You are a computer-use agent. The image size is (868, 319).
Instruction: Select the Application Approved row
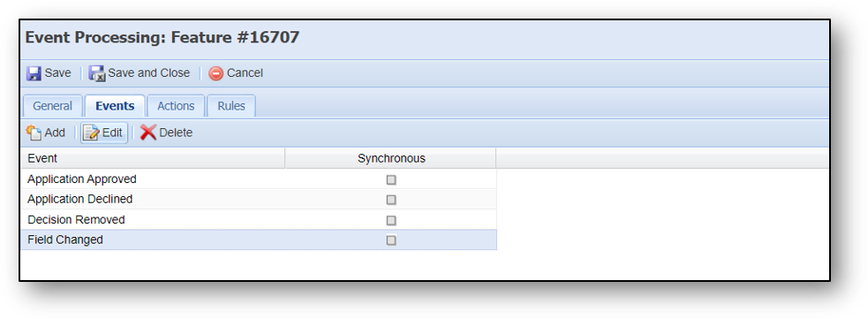(259, 179)
